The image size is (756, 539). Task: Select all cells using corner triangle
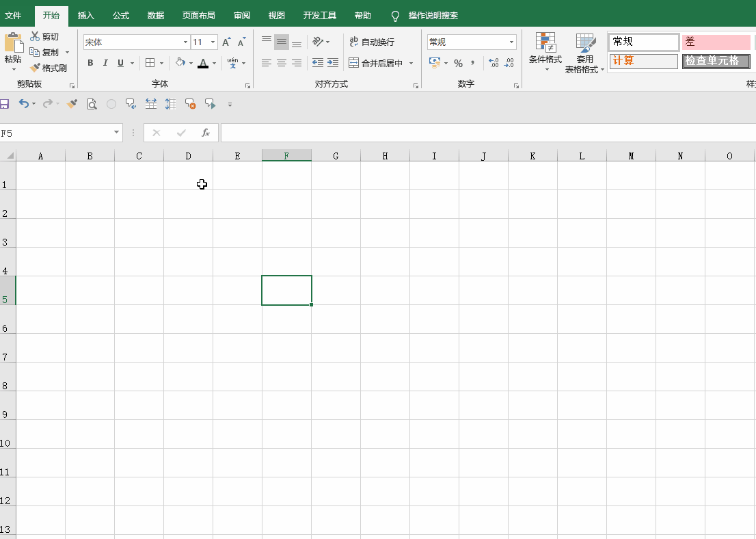9,155
